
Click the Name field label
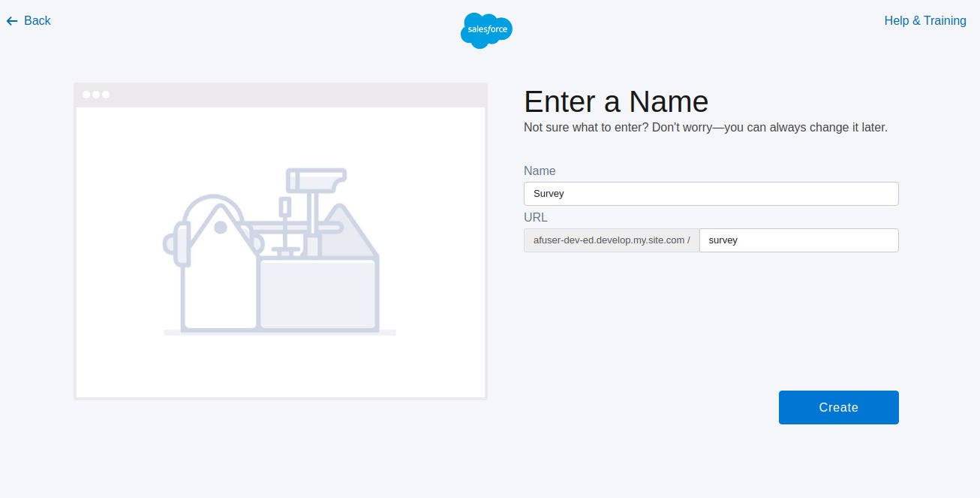(540, 171)
